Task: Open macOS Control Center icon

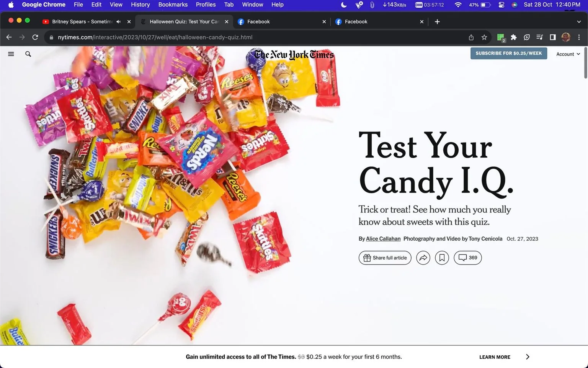Action: click(x=501, y=5)
